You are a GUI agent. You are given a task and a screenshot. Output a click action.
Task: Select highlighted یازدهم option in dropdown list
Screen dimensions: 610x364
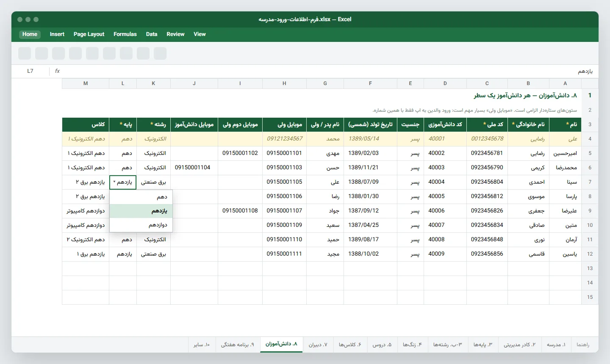tap(141, 211)
